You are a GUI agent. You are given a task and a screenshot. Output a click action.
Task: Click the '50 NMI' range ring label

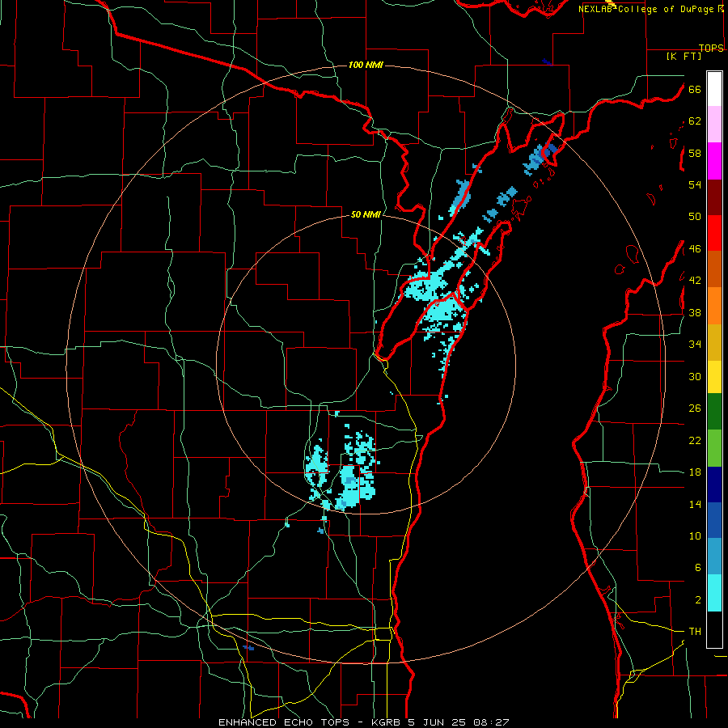point(366,214)
